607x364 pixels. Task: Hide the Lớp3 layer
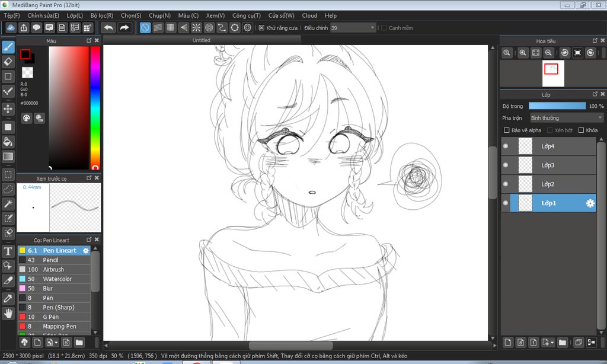click(x=506, y=165)
